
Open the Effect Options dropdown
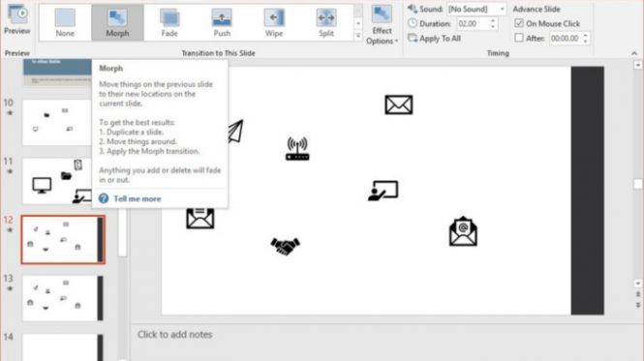tap(382, 24)
